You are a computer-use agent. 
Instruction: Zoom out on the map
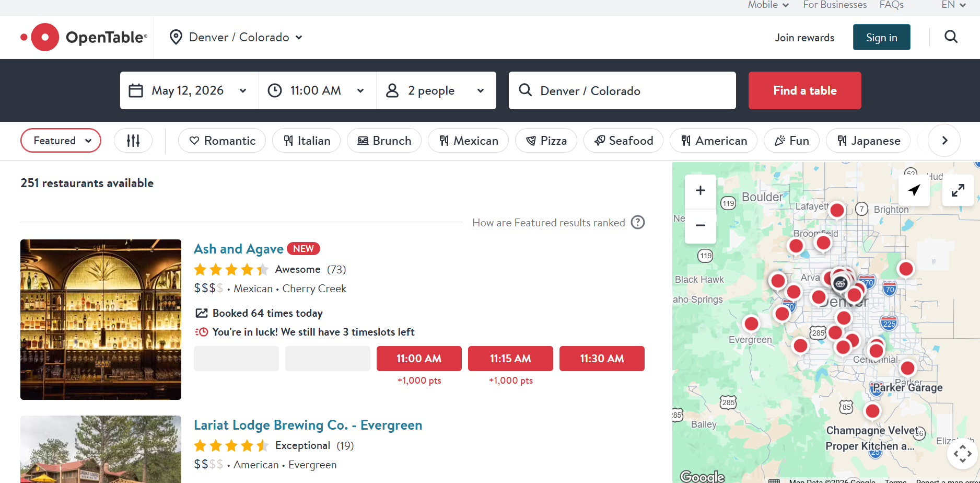pos(701,225)
